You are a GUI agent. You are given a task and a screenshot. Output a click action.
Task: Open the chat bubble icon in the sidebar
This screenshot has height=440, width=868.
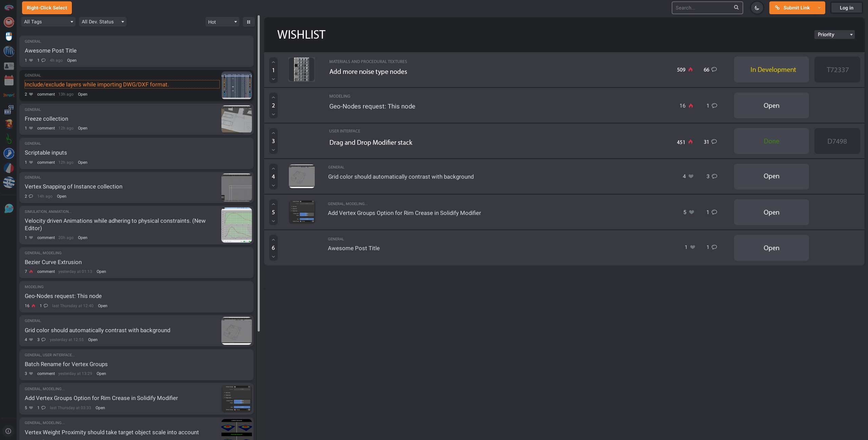(9, 208)
